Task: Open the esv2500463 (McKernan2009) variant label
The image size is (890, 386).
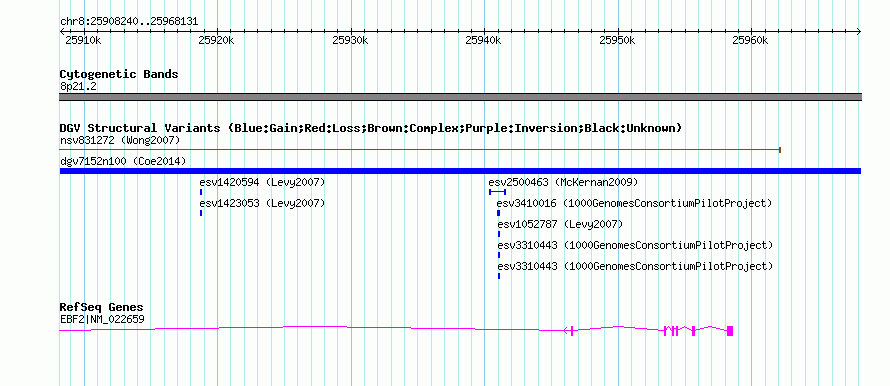Action: (563, 182)
